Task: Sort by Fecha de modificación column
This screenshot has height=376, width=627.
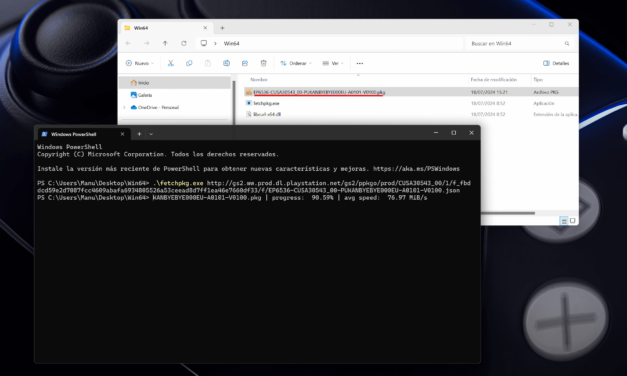Action: tap(493, 80)
